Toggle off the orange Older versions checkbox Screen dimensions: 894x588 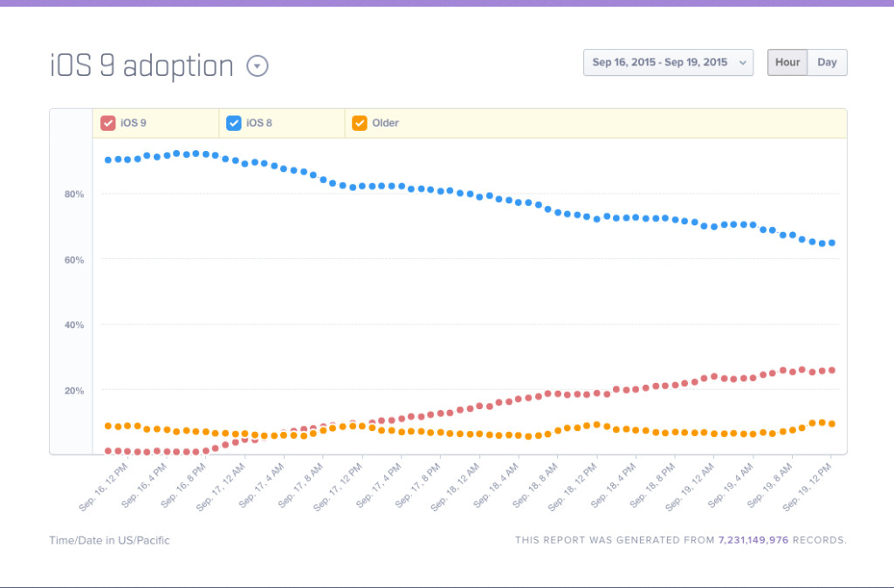tap(359, 123)
